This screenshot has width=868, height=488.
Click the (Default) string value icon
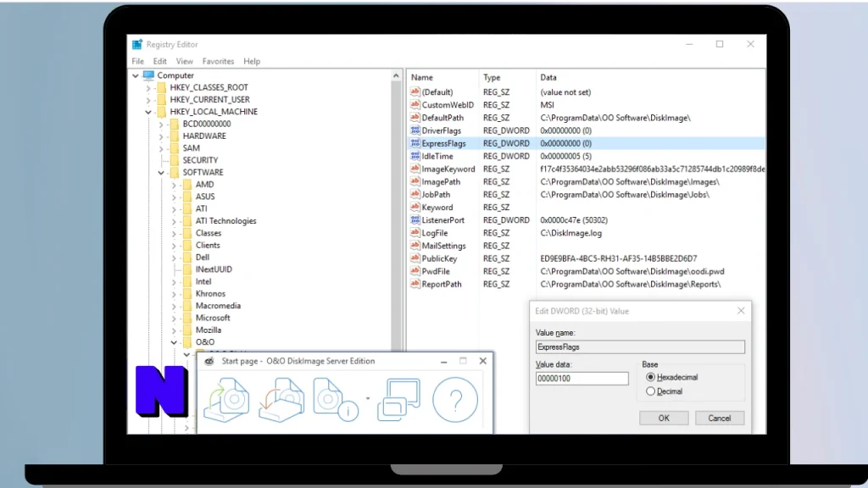point(415,91)
